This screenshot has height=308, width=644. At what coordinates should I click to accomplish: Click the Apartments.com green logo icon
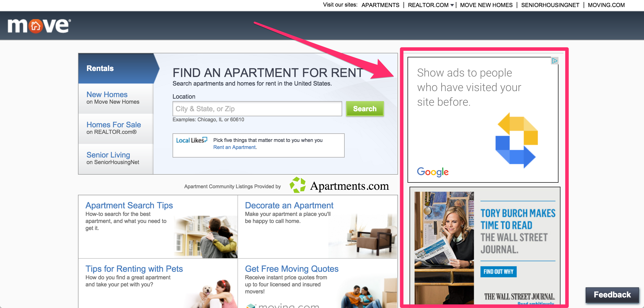pos(298,185)
